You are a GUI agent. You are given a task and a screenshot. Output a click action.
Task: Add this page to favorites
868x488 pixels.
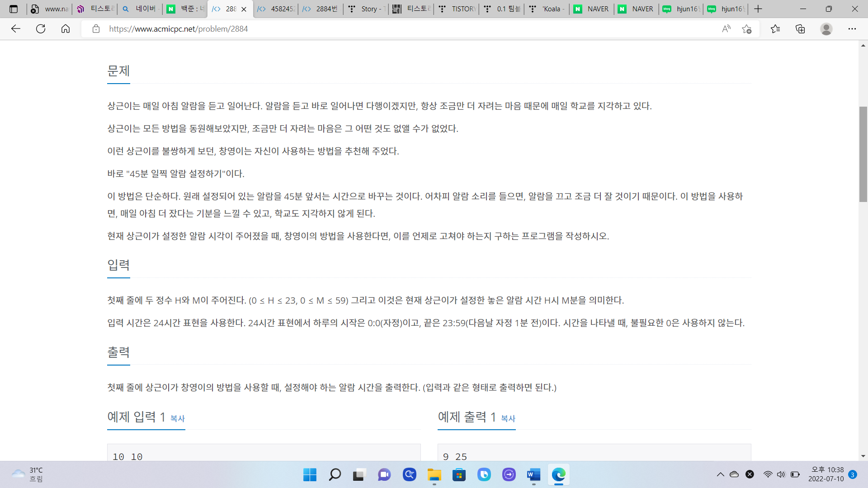[x=746, y=29]
